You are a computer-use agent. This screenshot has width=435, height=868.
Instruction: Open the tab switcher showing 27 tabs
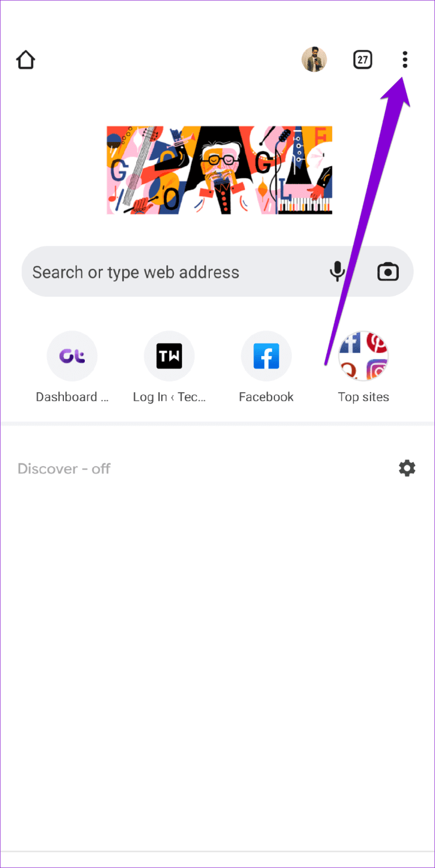pos(363,59)
